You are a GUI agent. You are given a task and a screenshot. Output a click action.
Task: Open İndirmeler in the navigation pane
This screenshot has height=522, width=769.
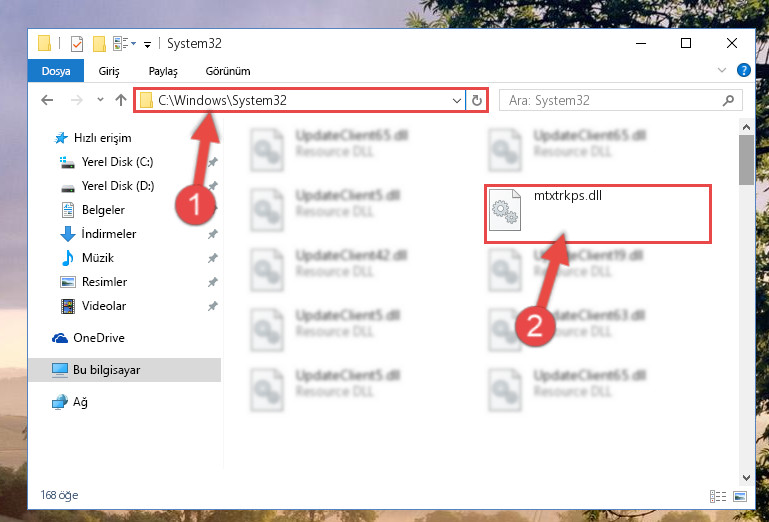point(109,234)
